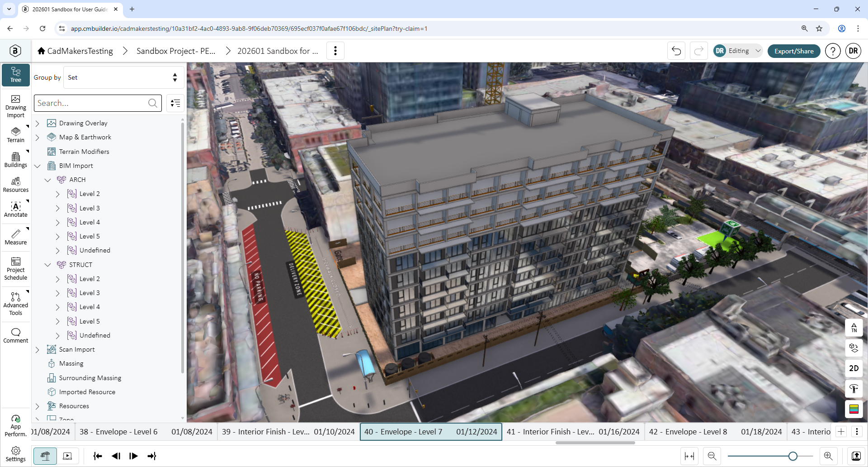Click the tree filter list icon

pyautogui.click(x=175, y=103)
